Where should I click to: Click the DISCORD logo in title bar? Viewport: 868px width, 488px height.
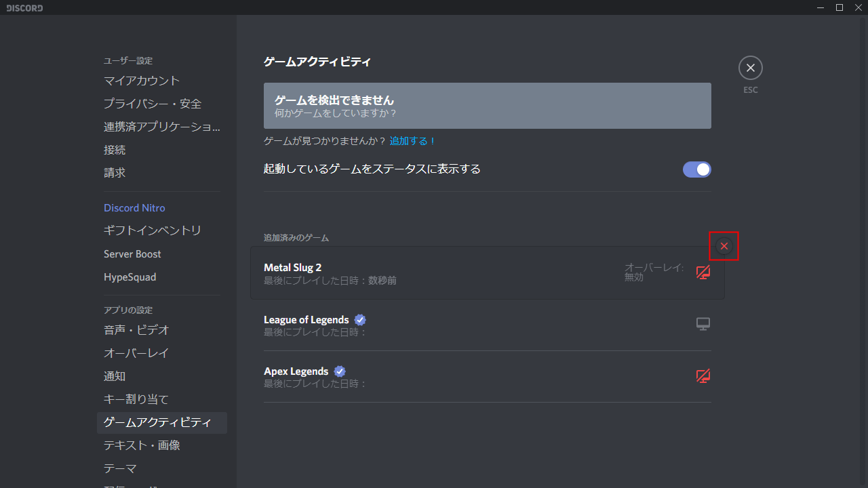tap(24, 8)
